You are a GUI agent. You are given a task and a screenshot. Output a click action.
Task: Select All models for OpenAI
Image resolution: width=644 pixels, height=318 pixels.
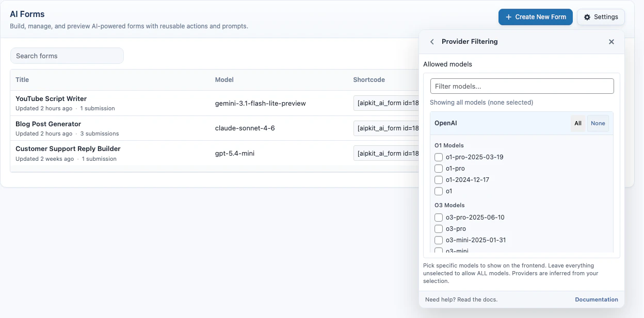[x=578, y=123]
